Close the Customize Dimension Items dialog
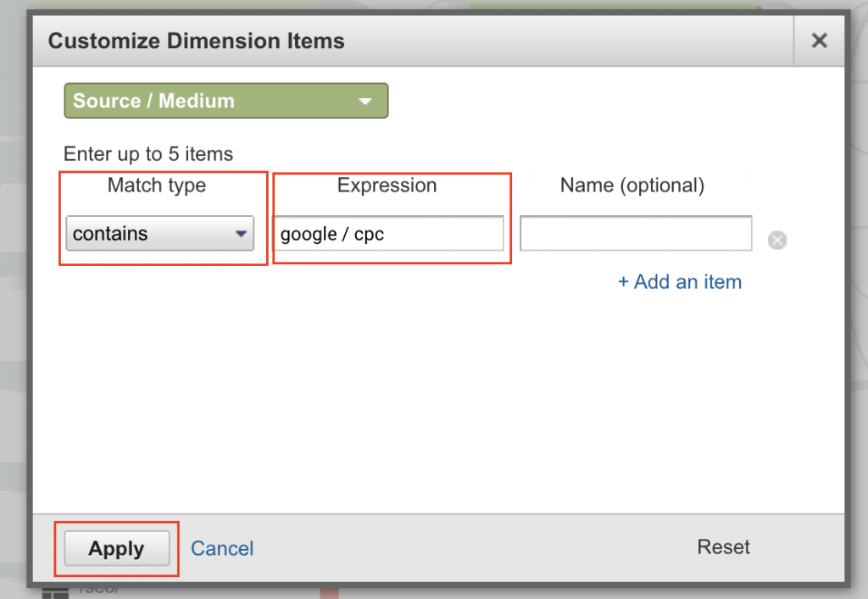868x599 pixels. tap(819, 41)
